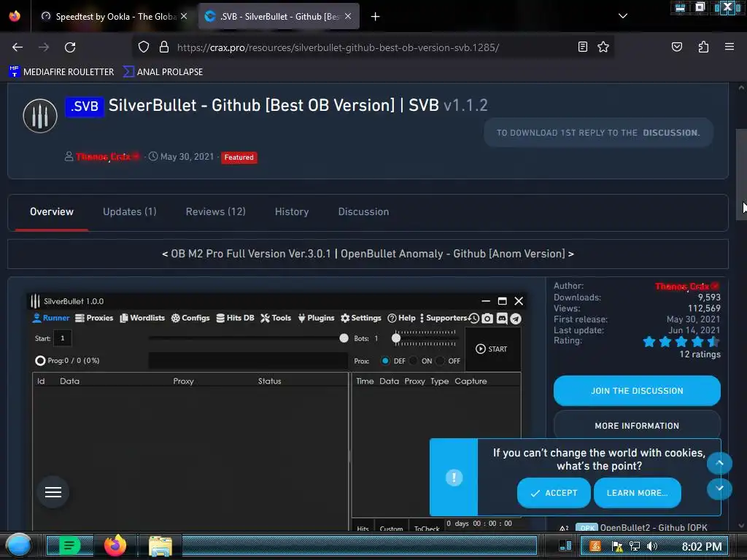Viewport: 747px width, 560px height.
Task: Switch to the History tab
Action: click(x=292, y=211)
